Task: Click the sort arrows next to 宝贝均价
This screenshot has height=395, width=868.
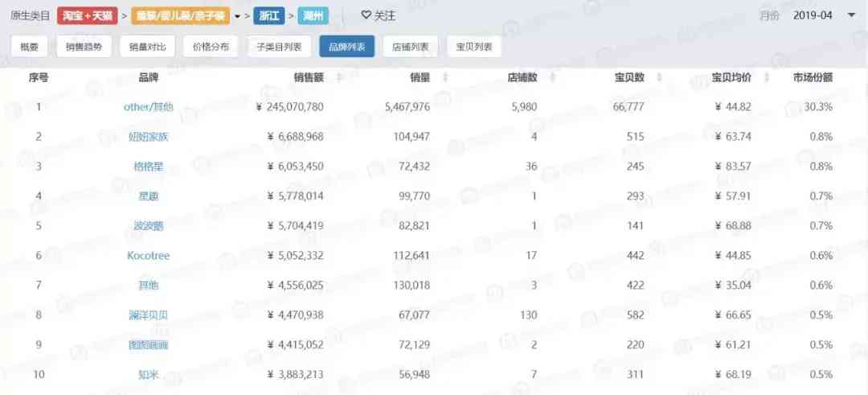Action: click(766, 77)
